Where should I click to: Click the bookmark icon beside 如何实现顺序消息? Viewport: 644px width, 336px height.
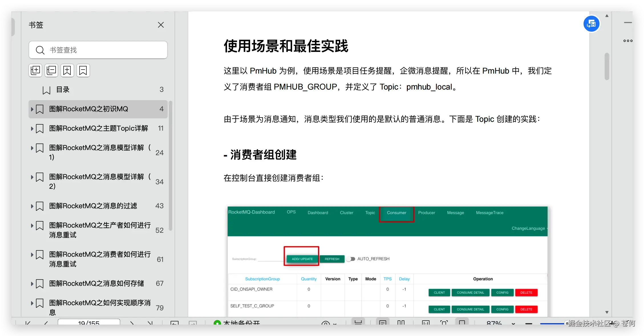40,303
